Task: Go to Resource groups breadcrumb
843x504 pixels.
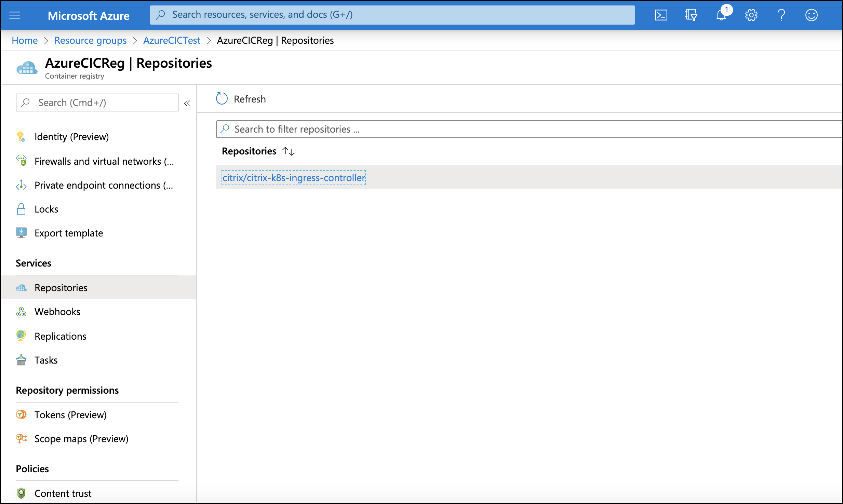Action: (x=91, y=40)
